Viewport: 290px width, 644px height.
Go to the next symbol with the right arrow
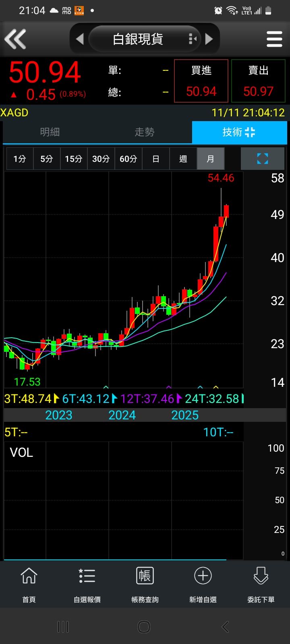(209, 39)
